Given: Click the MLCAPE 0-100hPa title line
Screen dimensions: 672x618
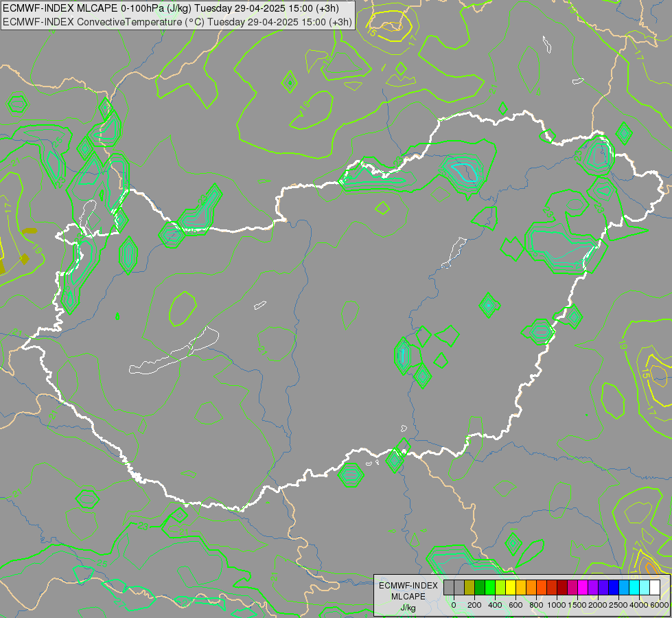Looking at the screenshot, I should tap(171, 8).
